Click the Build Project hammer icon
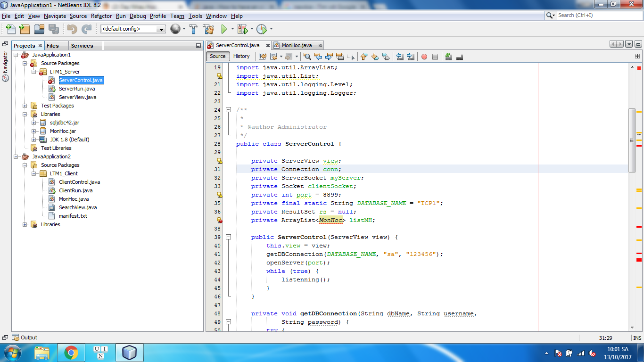The image size is (644, 362). tap(193, 29)
